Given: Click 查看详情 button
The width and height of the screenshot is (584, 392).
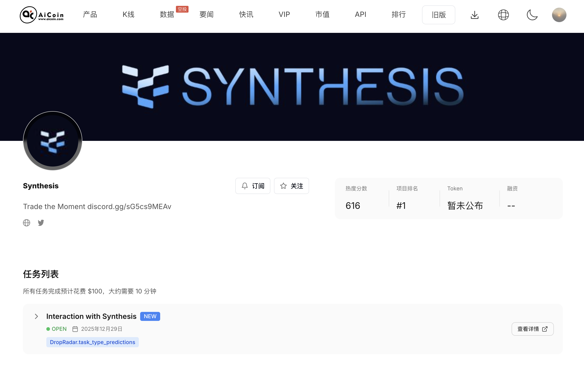Looking at the screenshot, I should pyautogui.click(x=532, y=329).
